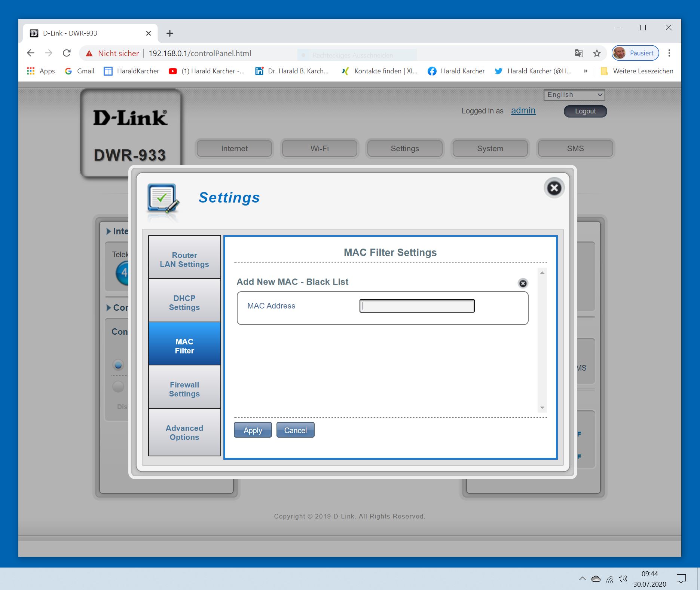Close the Settings dialog with the X icon
This screenshot has height=590, width=700.
(554, 188)
